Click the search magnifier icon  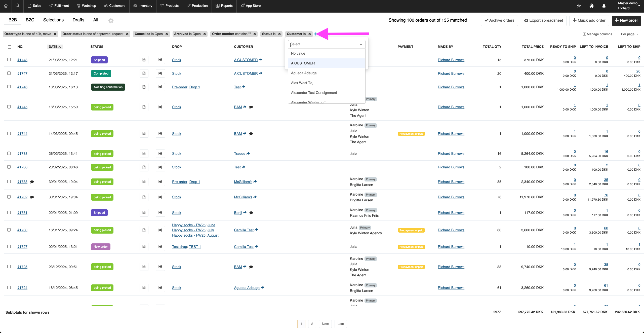(x=17, y=6)
